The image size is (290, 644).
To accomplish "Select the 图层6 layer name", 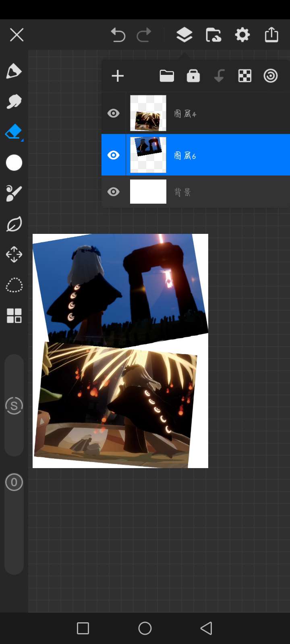I will (x=185, y=156).
